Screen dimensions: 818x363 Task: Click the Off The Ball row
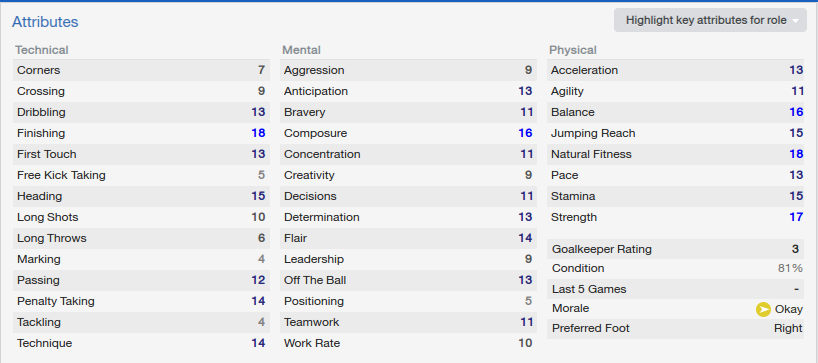408,280
